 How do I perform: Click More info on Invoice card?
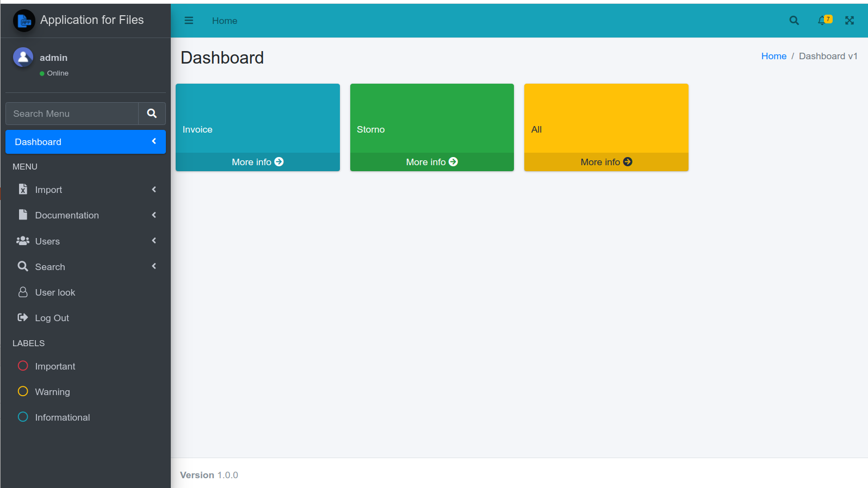coord(258,162)
